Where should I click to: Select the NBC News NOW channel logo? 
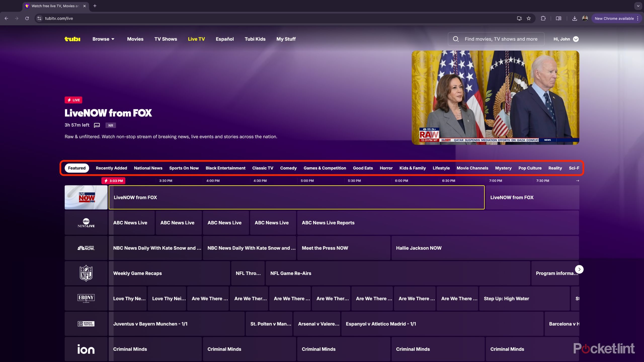tap(86, 248)
